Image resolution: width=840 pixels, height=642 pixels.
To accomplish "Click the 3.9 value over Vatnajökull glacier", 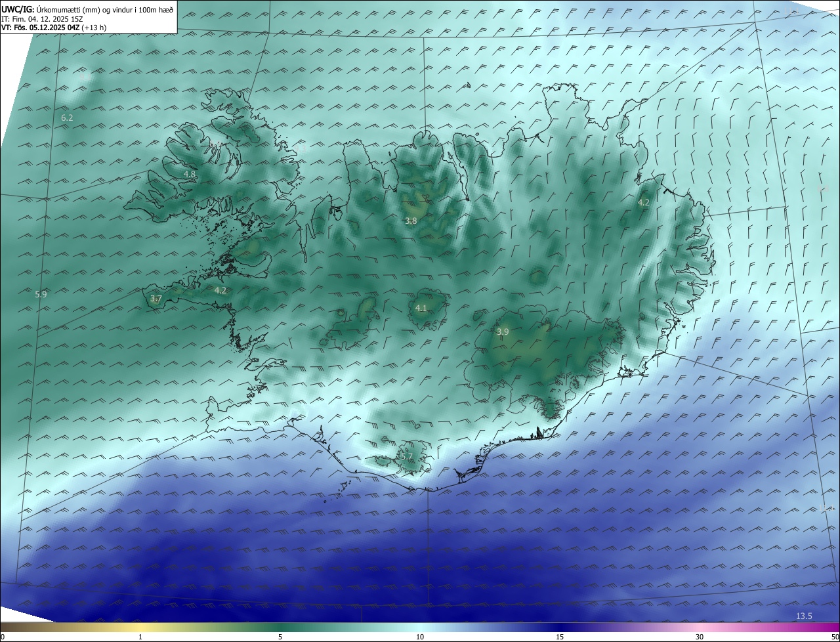I will (x=503, y=332).
